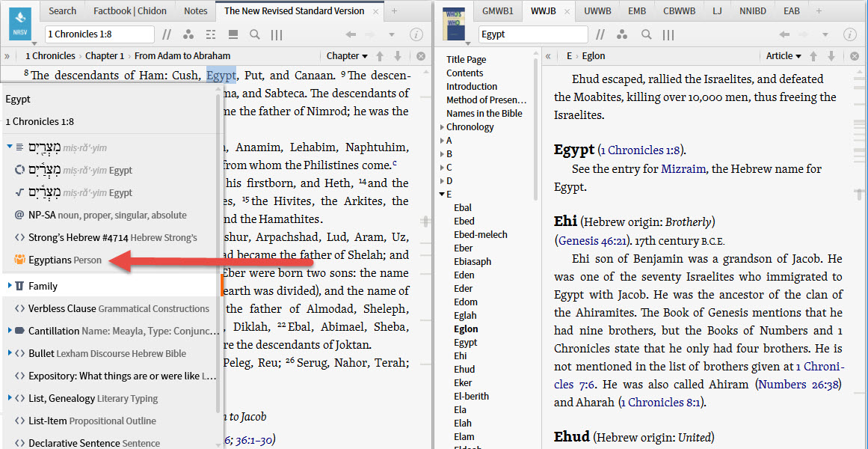Viewport: 868px width, 449px height.
Task: Open the Article navigation dropdown
Action: (784, 56)
